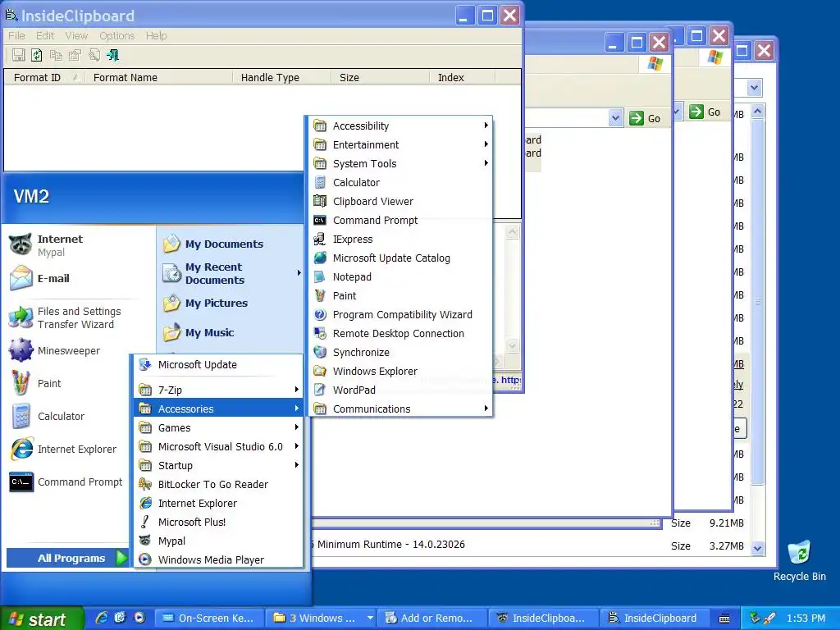Open the Help menu in InsideClipboard

click(156, 35)
